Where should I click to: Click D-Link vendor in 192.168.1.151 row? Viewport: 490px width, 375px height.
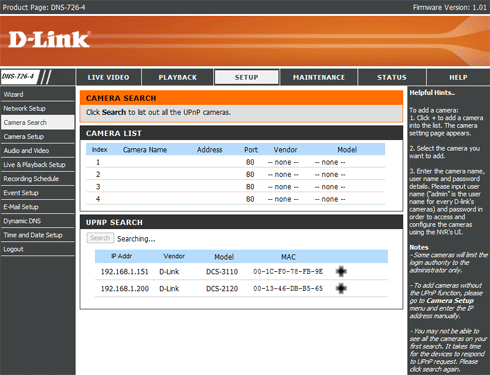[169, 272]
